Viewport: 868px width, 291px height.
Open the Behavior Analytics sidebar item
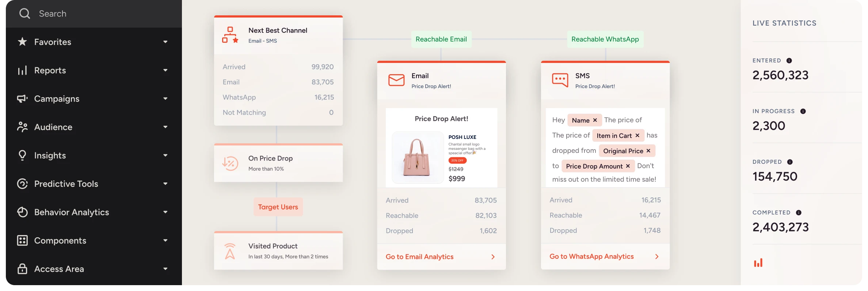point(94,212)
